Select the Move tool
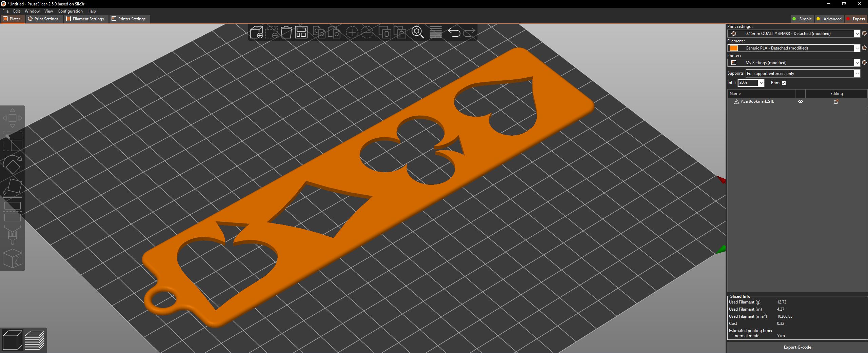Image resolution: width=868 pixels, height=353 pixels. click(x=13, y=118)
